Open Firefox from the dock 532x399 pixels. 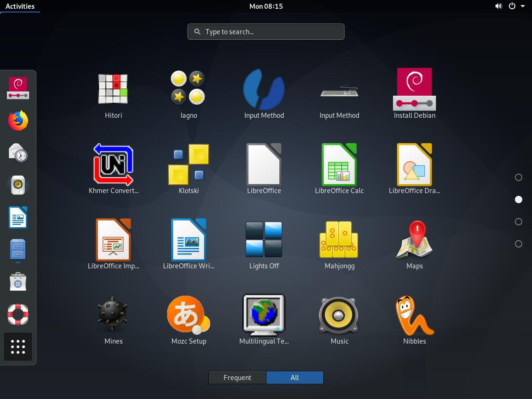pos(18,121)
